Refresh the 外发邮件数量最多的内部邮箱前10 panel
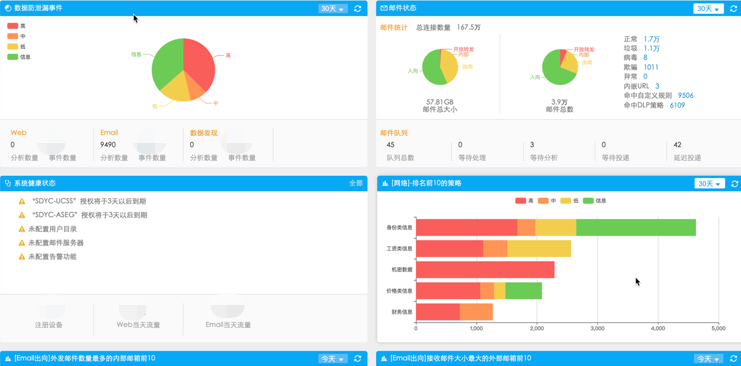The image size is (741, 366). (x=358, y=358)
